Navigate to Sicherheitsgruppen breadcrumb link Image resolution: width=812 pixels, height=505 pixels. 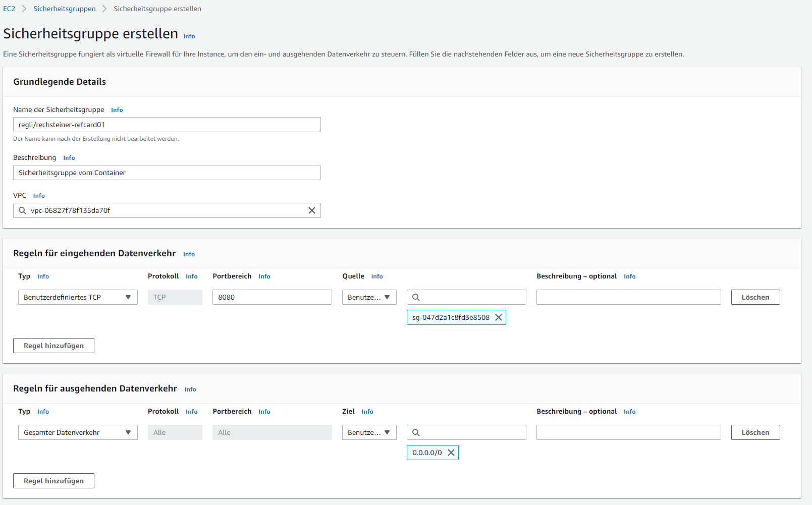pos(65,9)
